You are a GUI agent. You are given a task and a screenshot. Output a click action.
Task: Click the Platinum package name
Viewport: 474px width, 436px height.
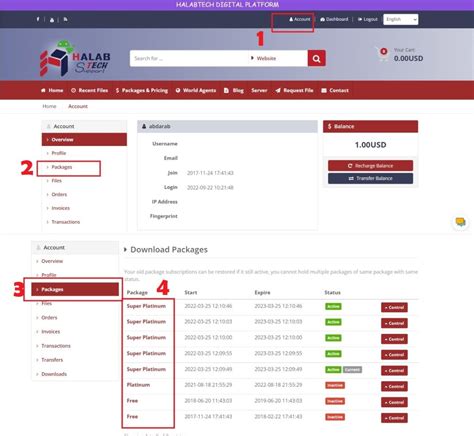click(x=138, y=385)
